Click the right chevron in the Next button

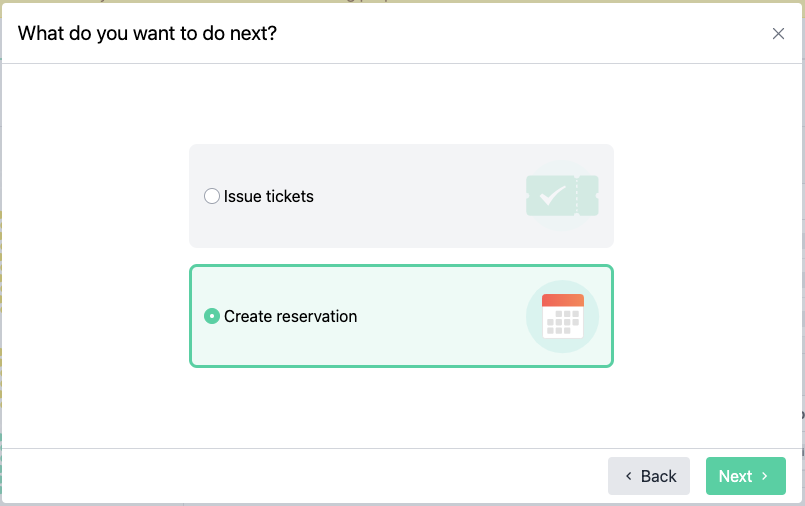764,476
